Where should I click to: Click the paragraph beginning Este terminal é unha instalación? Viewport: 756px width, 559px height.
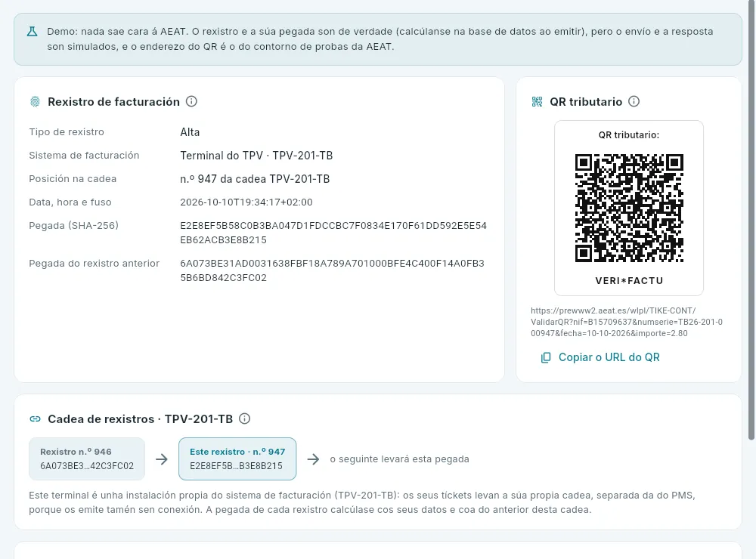[x=361, y=502]
